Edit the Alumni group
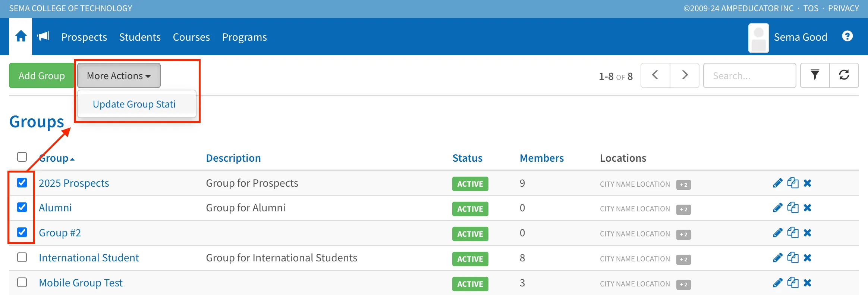The height and width of the screenshot is (295, 868). click(778, 208)
